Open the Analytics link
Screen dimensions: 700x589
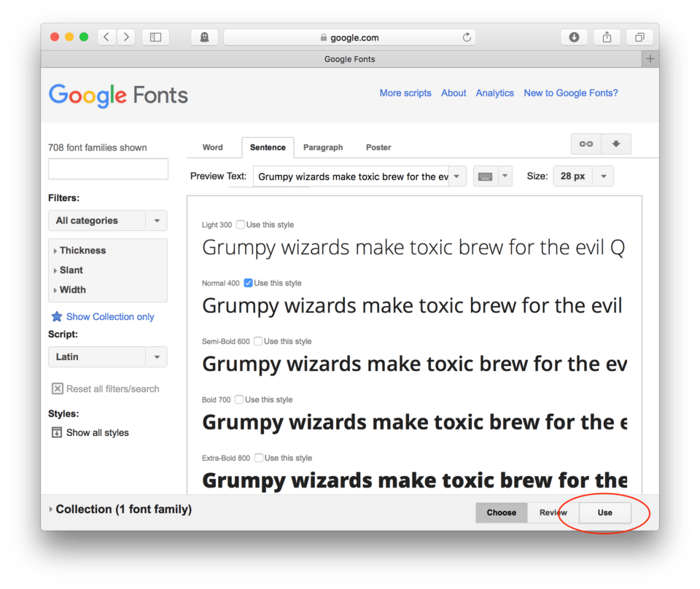[494, 93]
